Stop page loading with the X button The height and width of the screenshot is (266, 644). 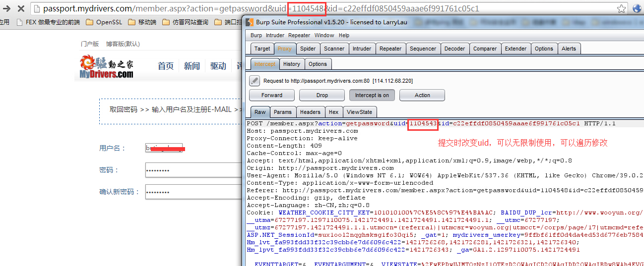[21, 8]
